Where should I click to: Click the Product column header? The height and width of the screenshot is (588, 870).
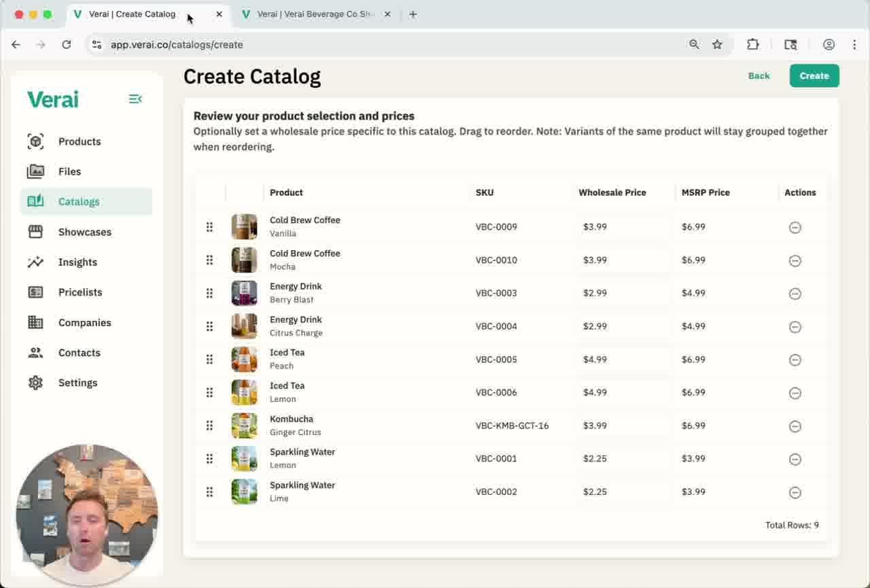tap(286, 192)
